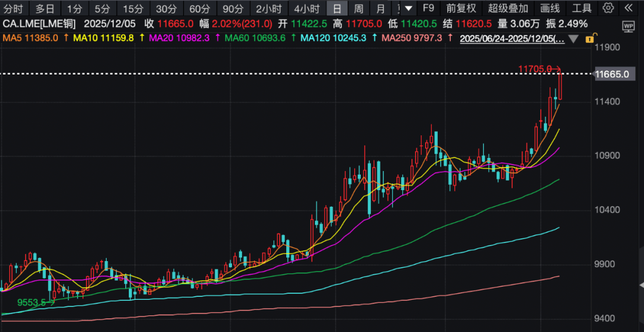Open the 画线 drawing tools button
644x332 pixels.
550,8
